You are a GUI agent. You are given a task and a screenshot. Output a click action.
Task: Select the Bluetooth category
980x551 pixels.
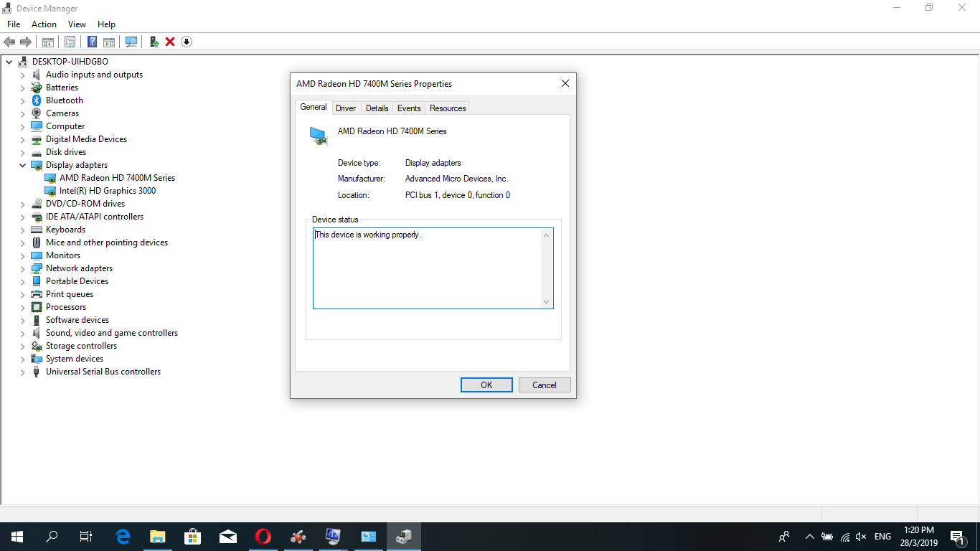[65, 100]
